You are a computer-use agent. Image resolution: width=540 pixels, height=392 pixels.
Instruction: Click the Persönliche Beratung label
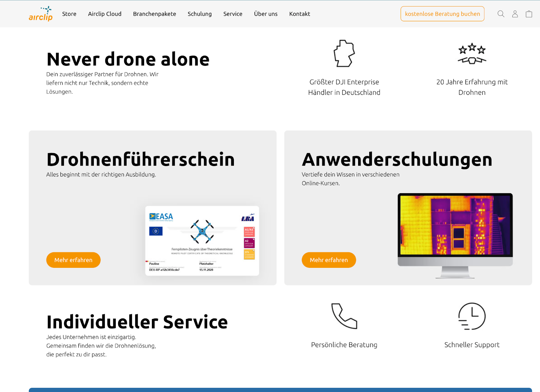(344, 345)
